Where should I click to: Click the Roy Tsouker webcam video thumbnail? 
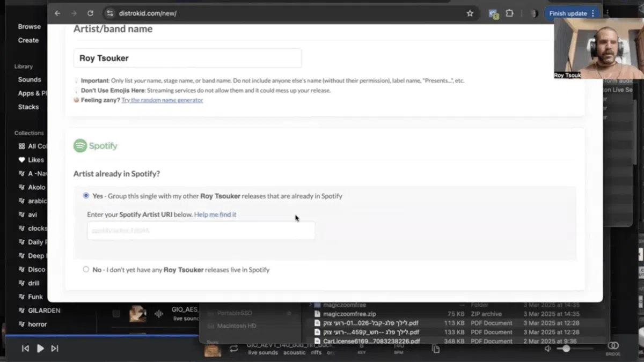coord(598,48)
